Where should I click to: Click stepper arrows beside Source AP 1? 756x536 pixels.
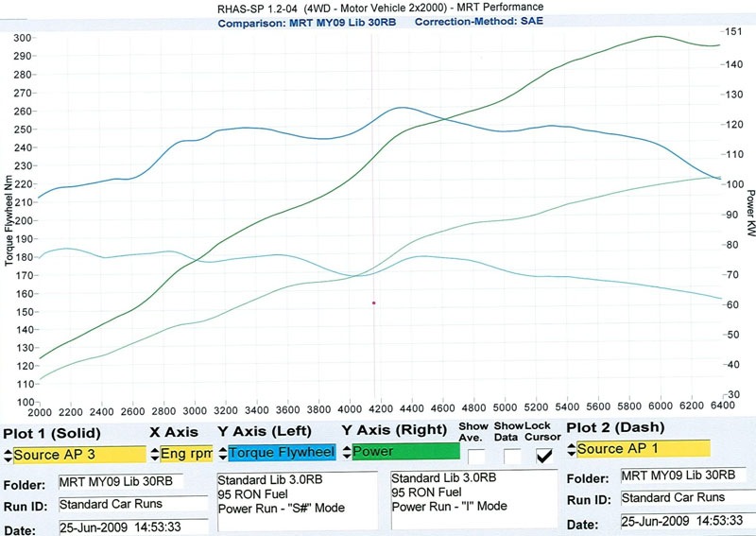572,450
